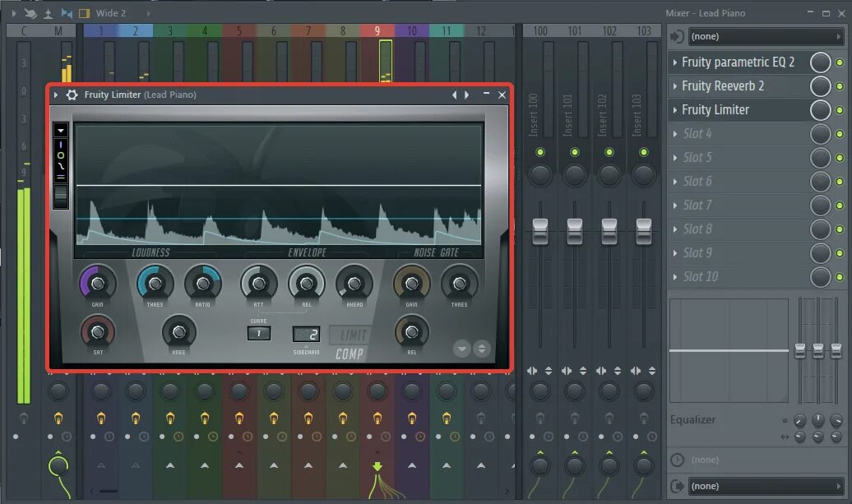Select mixer track 100 header

(x=540, y=31)
